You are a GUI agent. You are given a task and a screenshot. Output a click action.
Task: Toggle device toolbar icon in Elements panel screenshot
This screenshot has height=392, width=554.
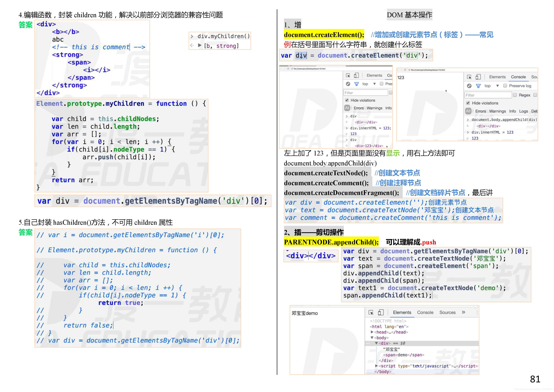point(381,312)
